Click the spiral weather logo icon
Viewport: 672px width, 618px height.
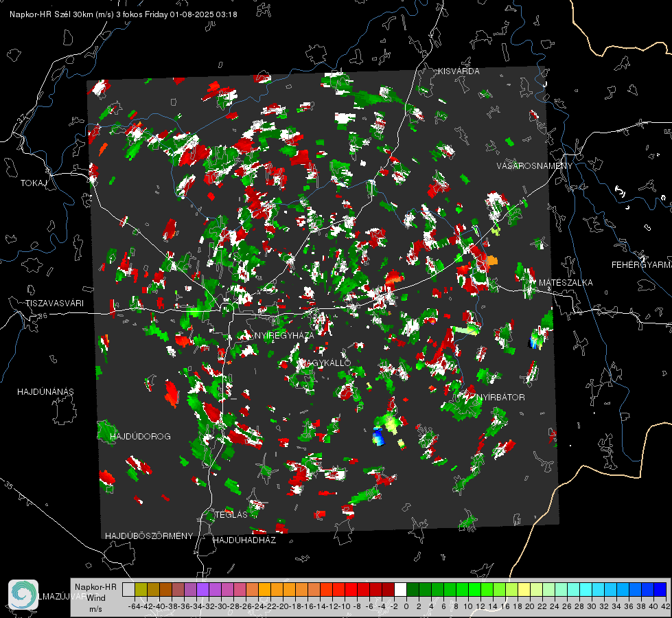pyautogui.click(x=23, y=595)
